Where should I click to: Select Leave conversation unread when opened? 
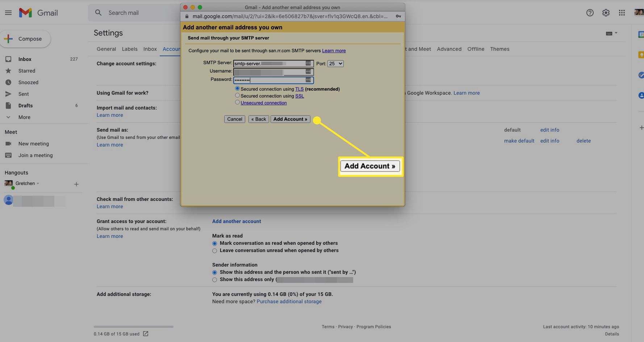[214, 251]
